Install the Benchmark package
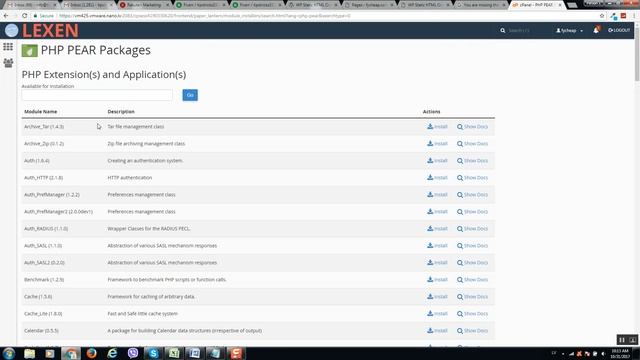 coord(437,280)
